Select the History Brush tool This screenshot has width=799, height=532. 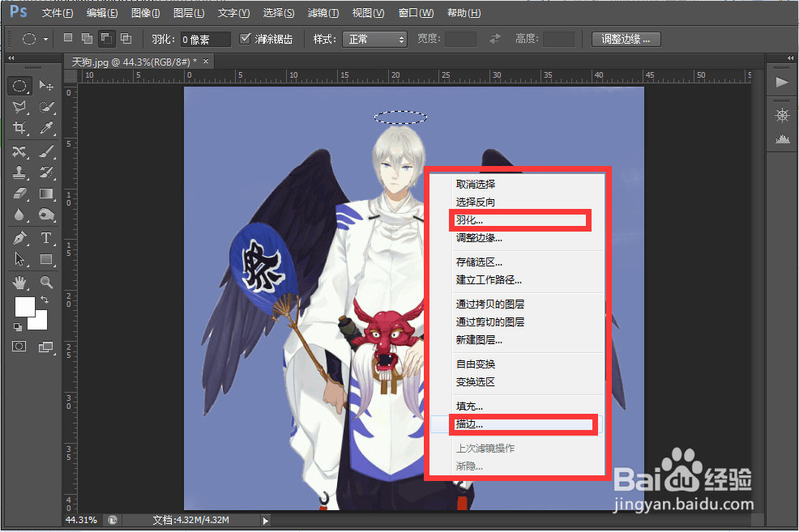[x=46, y=172]
